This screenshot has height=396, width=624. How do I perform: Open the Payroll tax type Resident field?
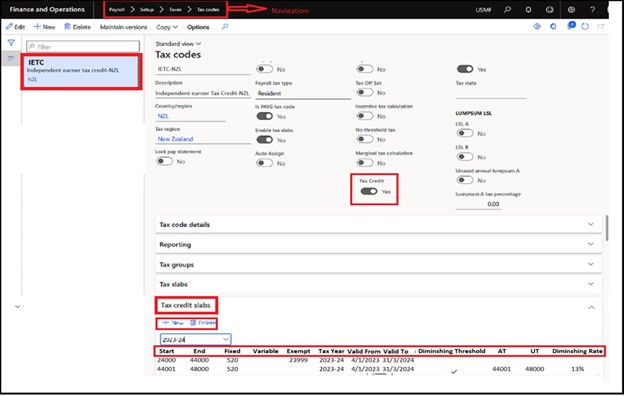(x=303, y=94)
